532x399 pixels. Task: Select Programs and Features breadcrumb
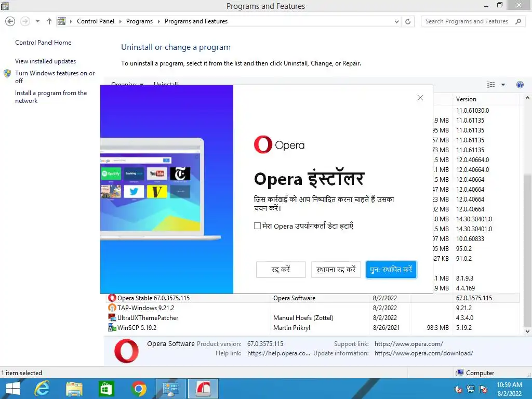click(196, 21)
